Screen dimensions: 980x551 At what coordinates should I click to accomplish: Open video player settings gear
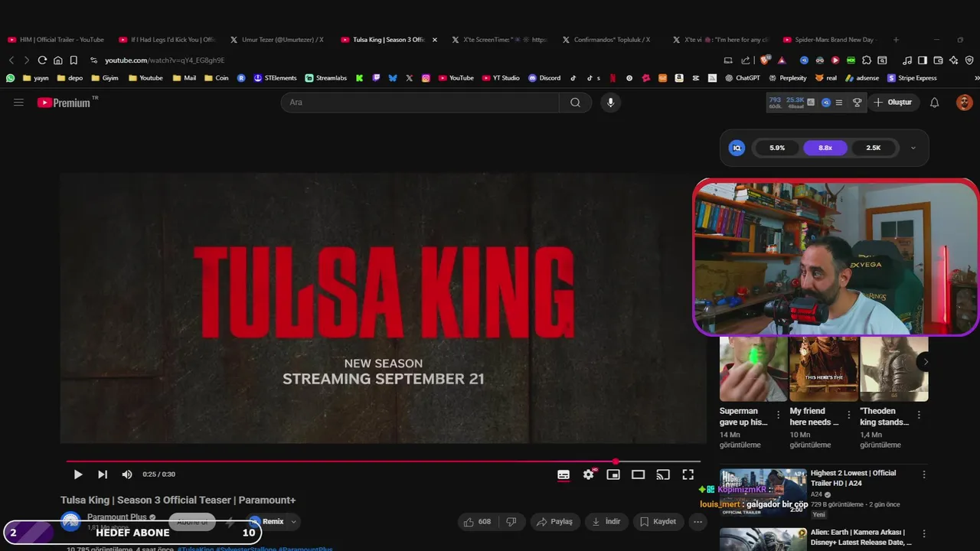click(588, 474)
